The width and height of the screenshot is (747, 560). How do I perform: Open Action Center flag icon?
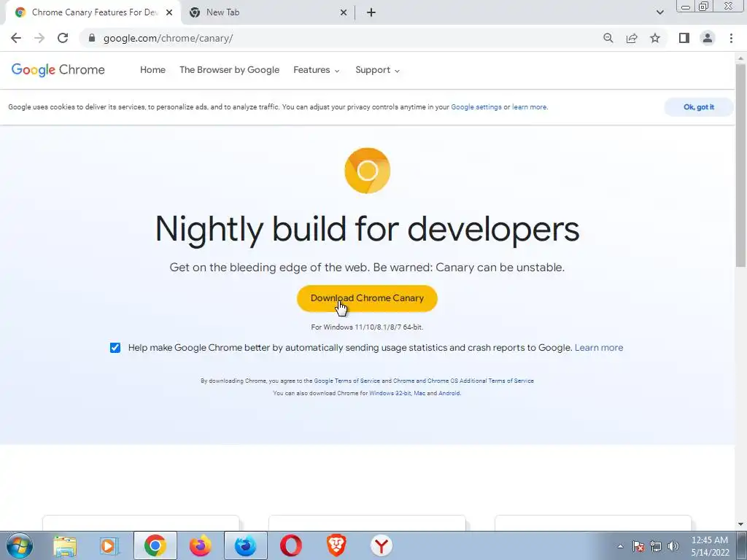pyautogui.click(x=638, y=546)
